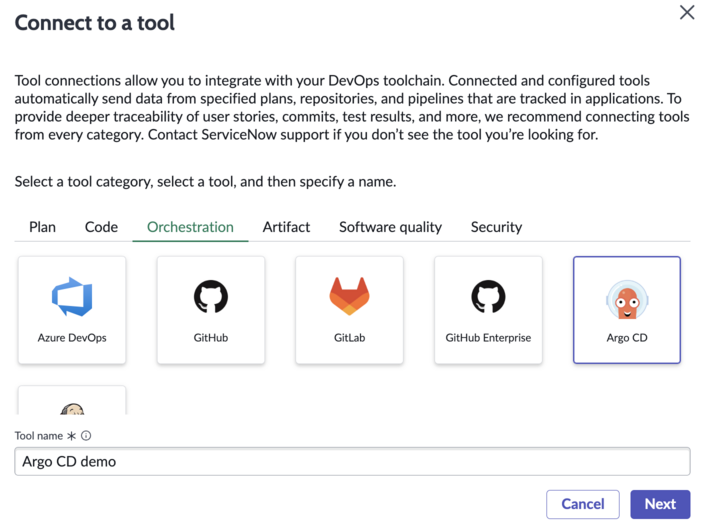Click the GitLab label text

(349, 338)
